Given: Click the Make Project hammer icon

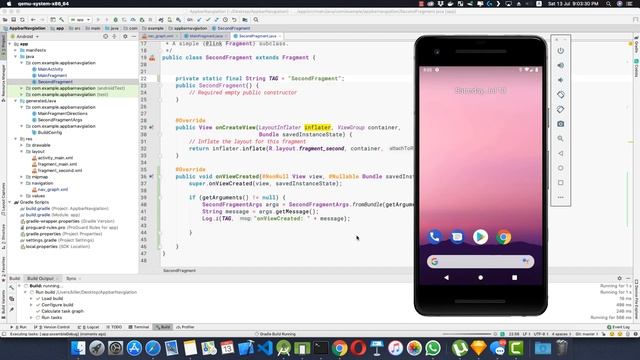Looking at the screenshot, I should click(62, 20).
